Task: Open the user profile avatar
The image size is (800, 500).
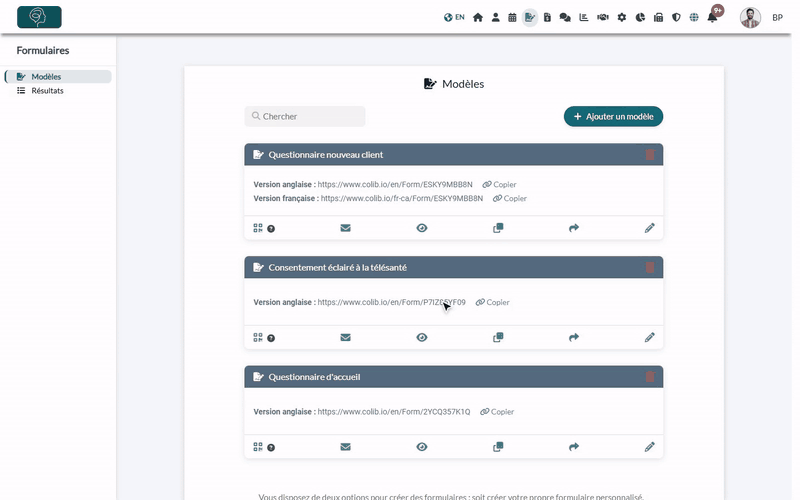Action: click(751, 17)
